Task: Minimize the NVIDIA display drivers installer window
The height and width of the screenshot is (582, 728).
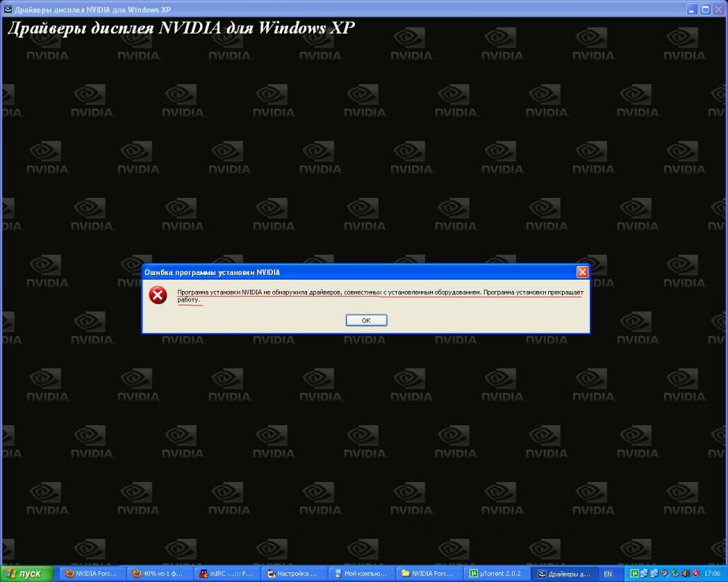Action: (692, 9)
